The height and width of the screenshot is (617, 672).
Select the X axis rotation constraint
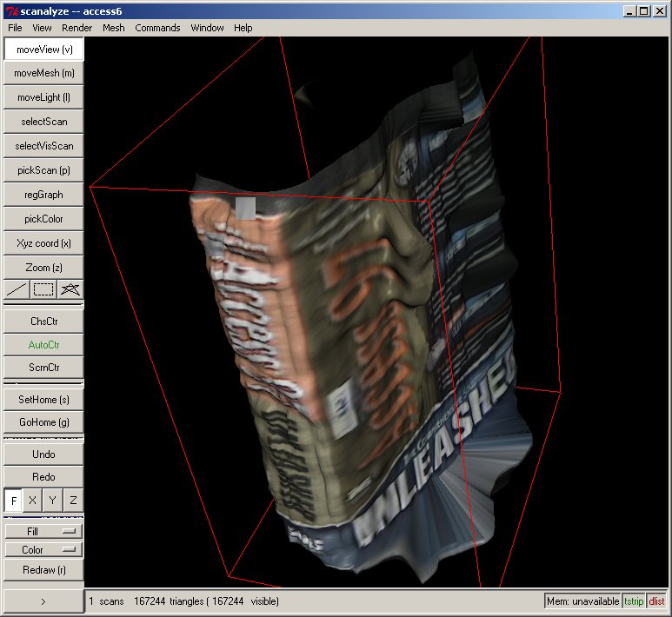[x=33, y=501]
